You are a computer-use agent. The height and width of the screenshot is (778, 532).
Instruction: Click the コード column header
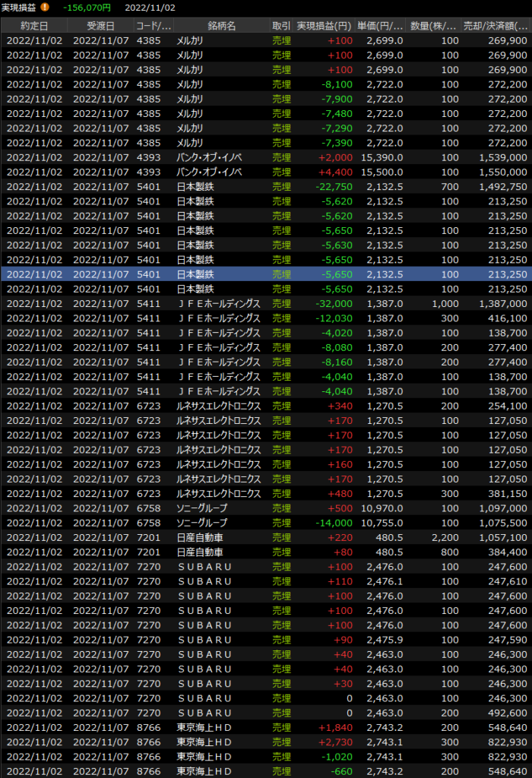click(x=153, y=26)
